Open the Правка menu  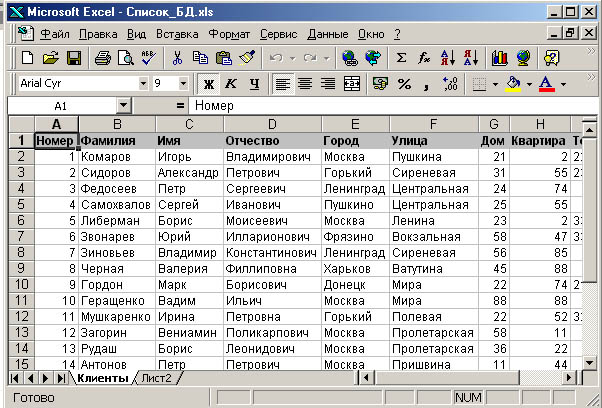click(98, 34)
